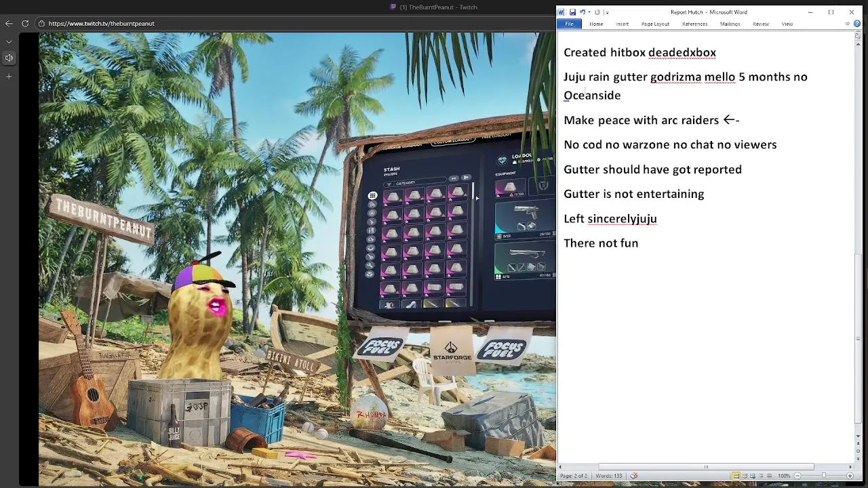Select Print Layout view button
This screenshot has width=868, height=488.
pyautogui.click(x=736, y=476)
